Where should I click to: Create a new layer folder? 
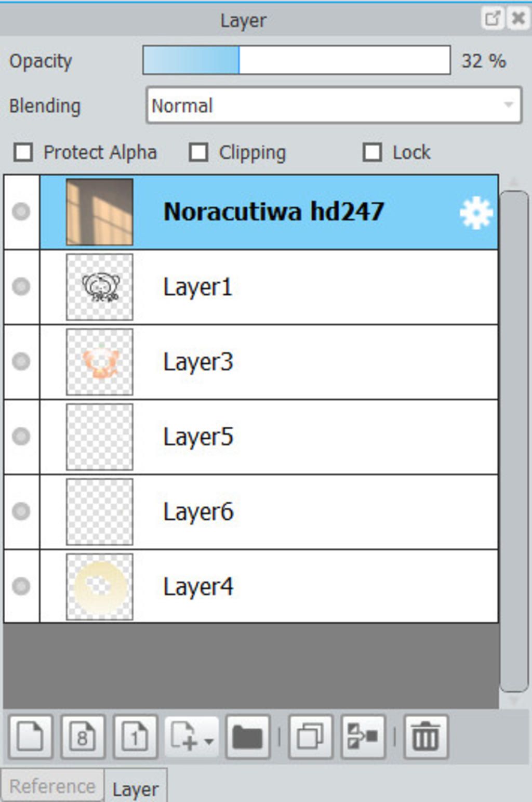point(248,737)
